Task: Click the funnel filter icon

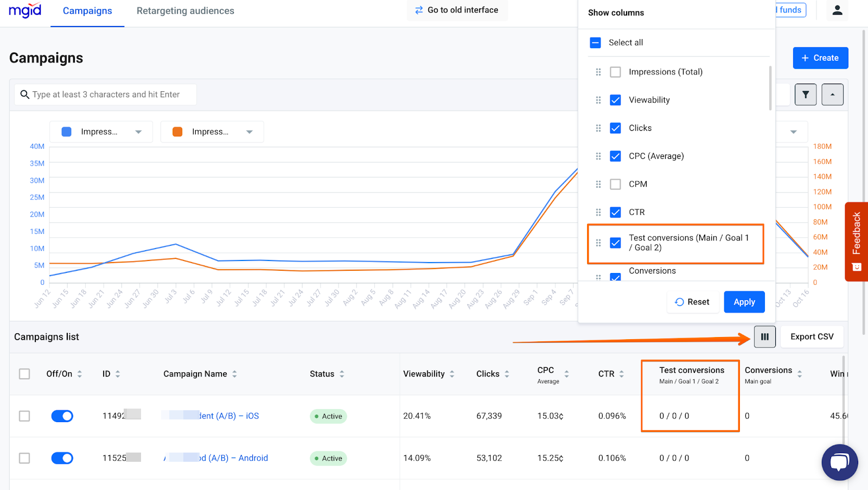Action: [x=806, y=94]
